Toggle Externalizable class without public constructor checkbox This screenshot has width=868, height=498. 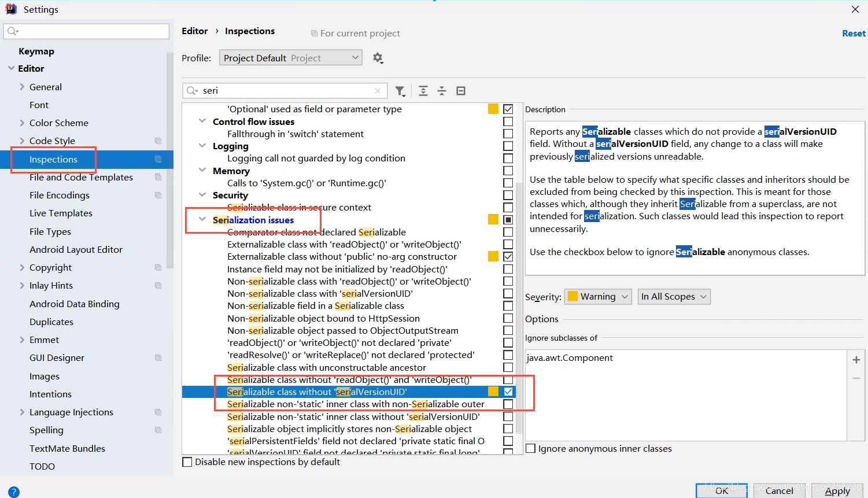(x=508, y=256)
